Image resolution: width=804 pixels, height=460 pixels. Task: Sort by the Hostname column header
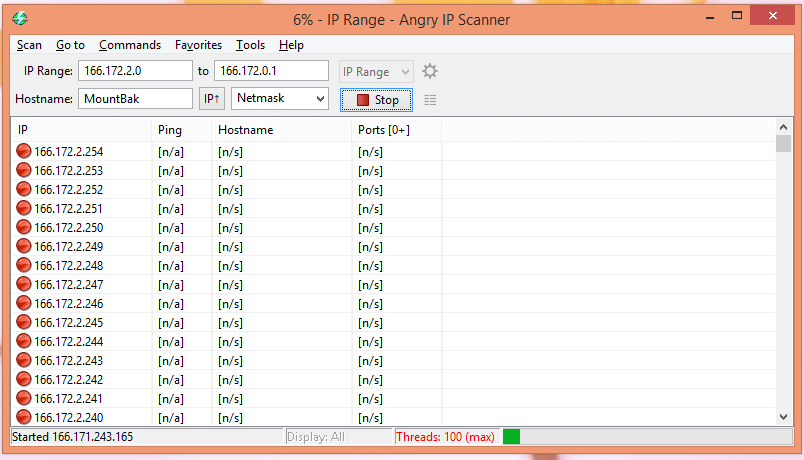pos(282,130)
